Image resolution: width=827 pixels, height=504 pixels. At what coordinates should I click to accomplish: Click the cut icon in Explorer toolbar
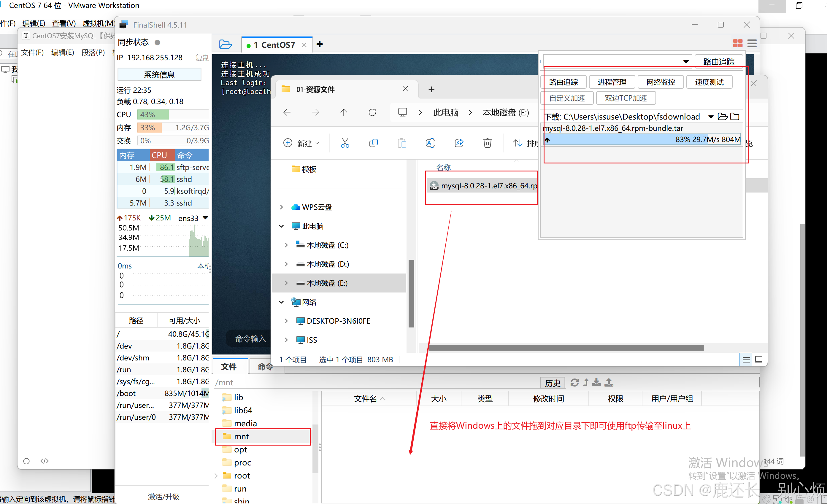[x=345, y=143]
